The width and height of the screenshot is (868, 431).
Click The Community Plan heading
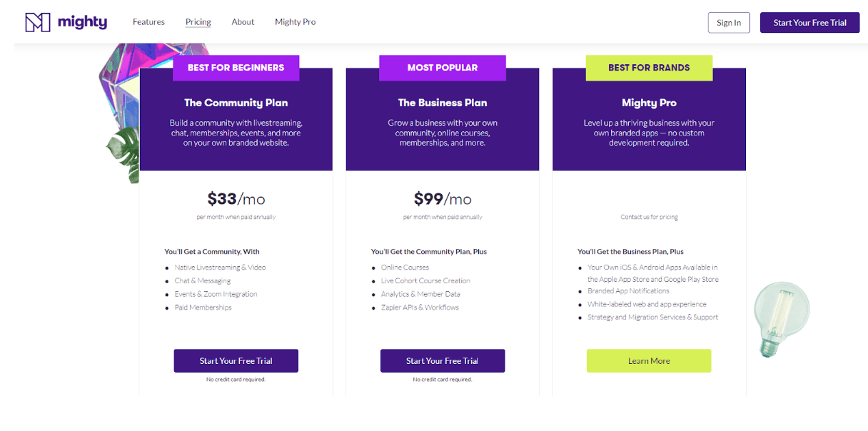pos(236,103)
